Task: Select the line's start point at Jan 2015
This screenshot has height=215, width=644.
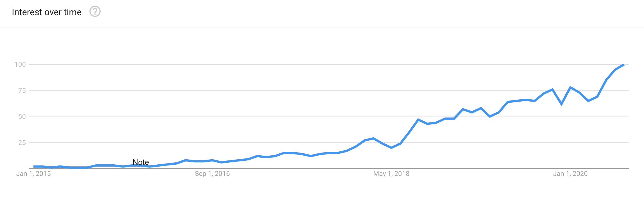Action: tap(34, 167)
